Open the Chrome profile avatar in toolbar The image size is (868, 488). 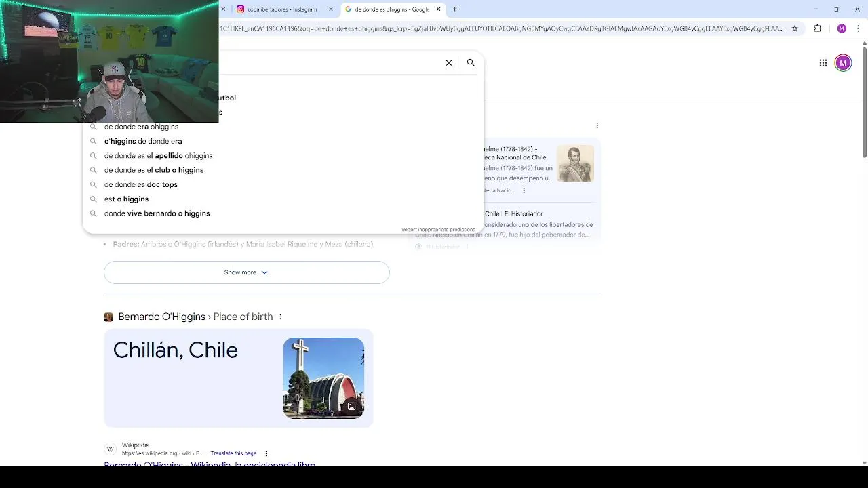(x=842, y=28)
